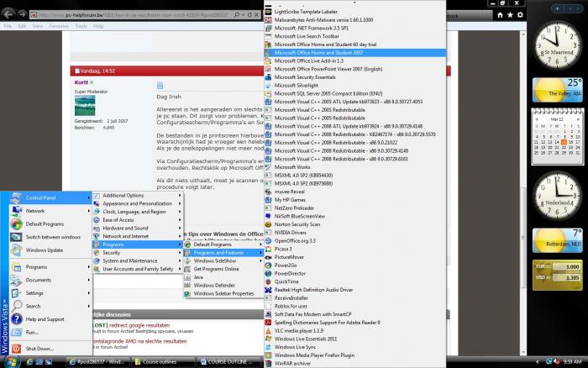This screenshot has width=588, height=368.
Task: Expand User Accounts and Family Safety arrow
Action: 180,270
